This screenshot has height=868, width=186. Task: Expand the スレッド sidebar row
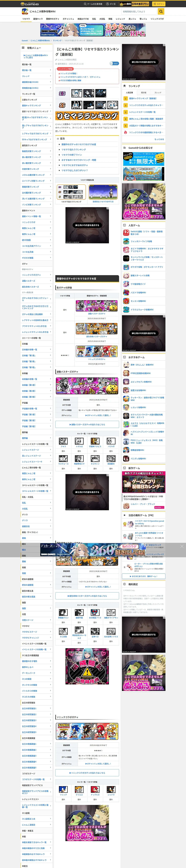click(x=37, y=76)
